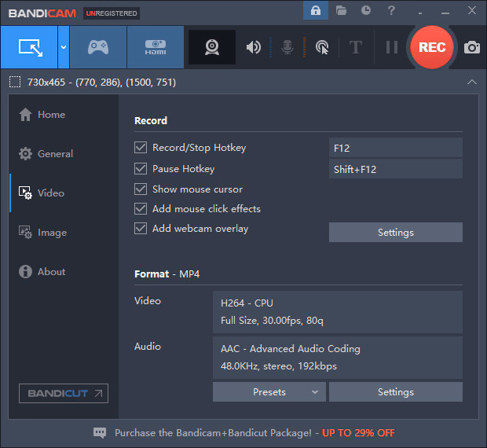Screen dimensions: 487x448
Task: Uncheck Show mouse cursor checkbox
Action: (141, 189)
